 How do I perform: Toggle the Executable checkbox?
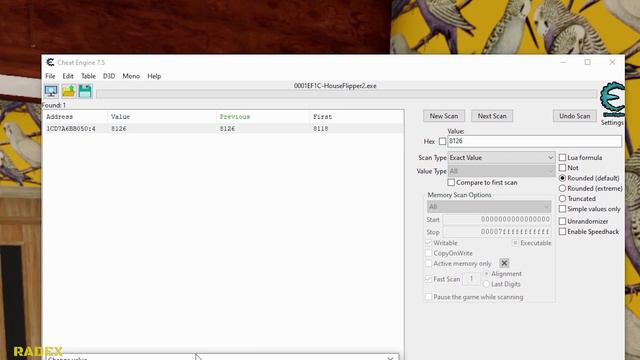click(516, 243)
